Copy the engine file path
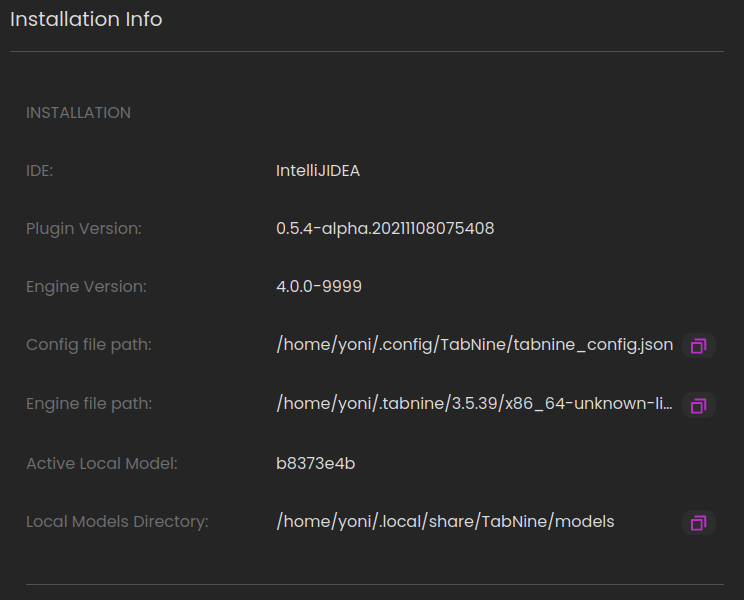 [x=698, y=405]
